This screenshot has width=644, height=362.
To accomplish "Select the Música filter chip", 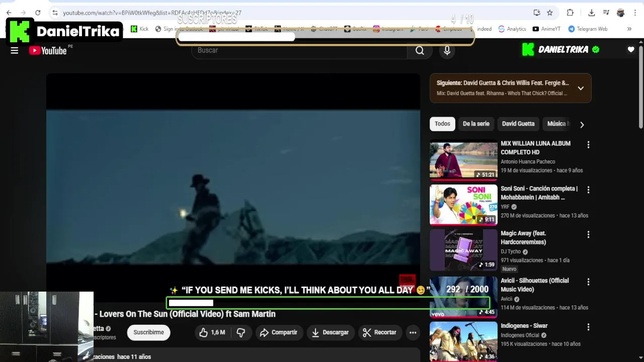I will (556, 124).
